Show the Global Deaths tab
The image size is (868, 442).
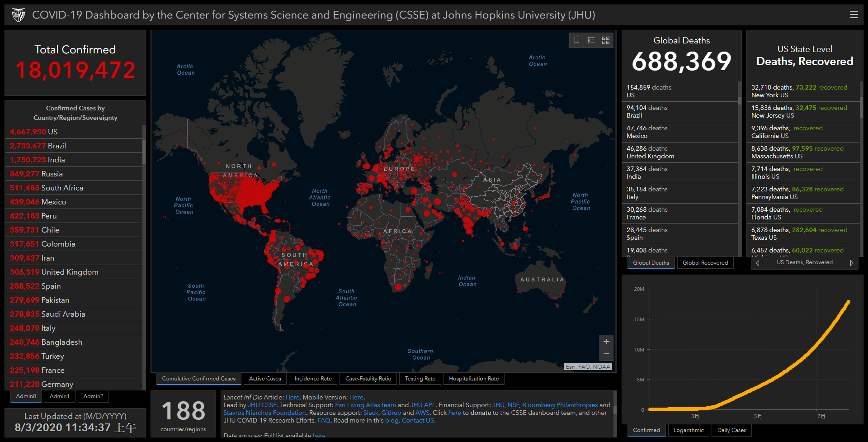click(x=651, y=263)
